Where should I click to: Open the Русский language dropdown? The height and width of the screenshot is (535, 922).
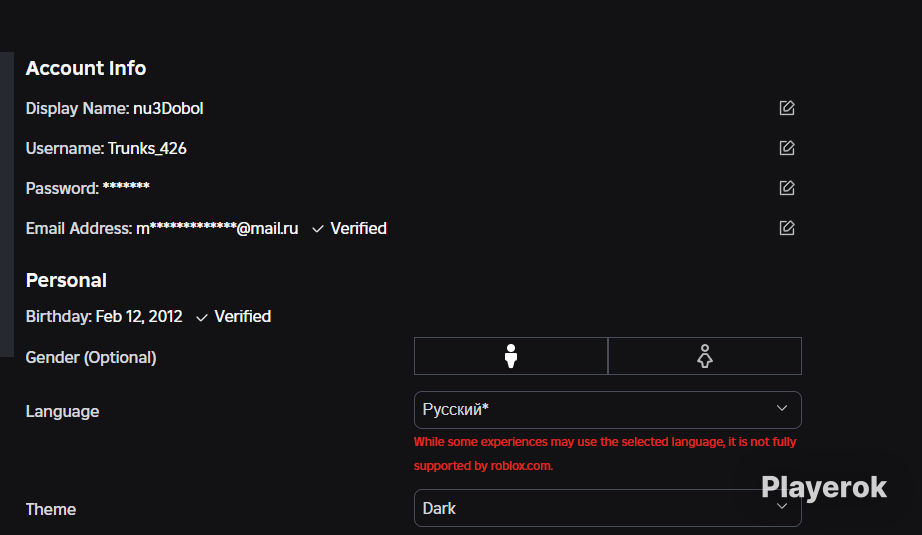tap(607, 410)
